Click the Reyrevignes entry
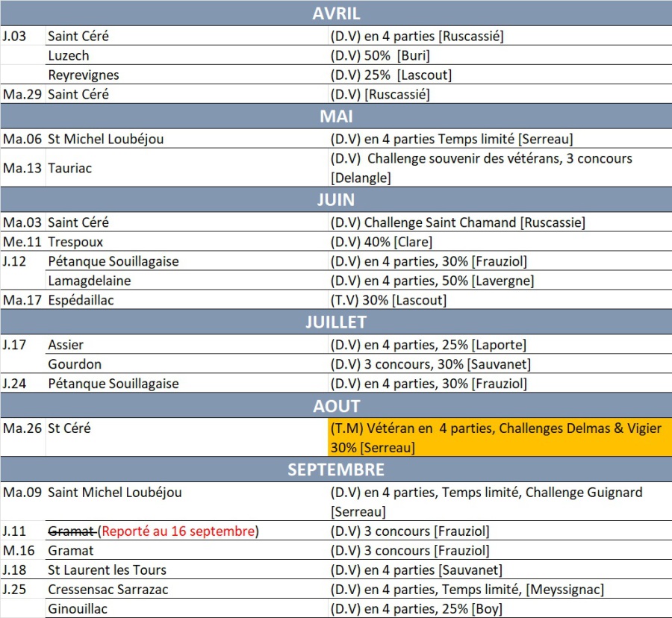The height and width of the screenshot is (618, 672). [84, 75]
